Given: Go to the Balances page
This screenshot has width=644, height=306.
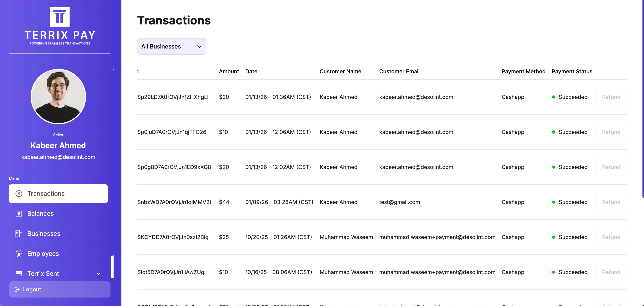Looking at the screenshot, I should [x=58, y=213].
